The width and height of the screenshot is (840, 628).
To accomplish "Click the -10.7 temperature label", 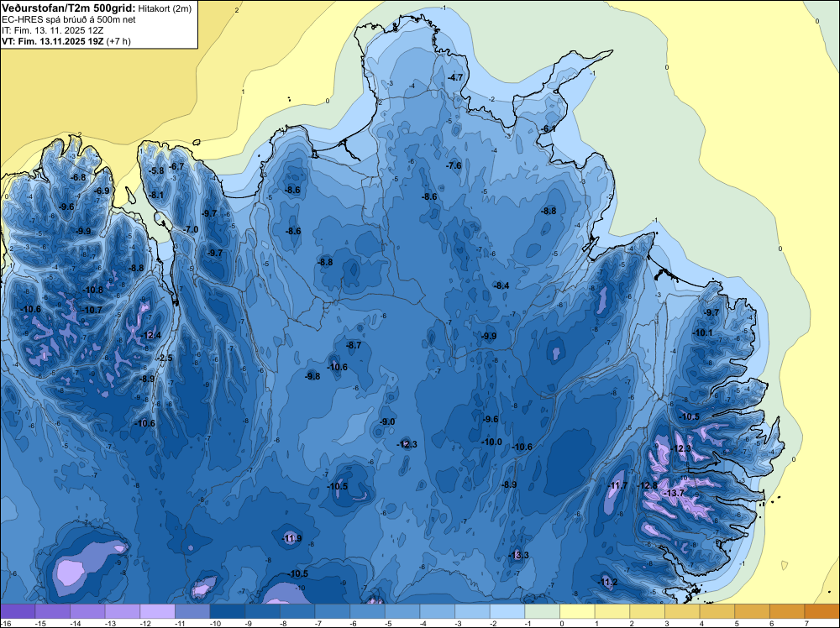I will coord(92,310).
